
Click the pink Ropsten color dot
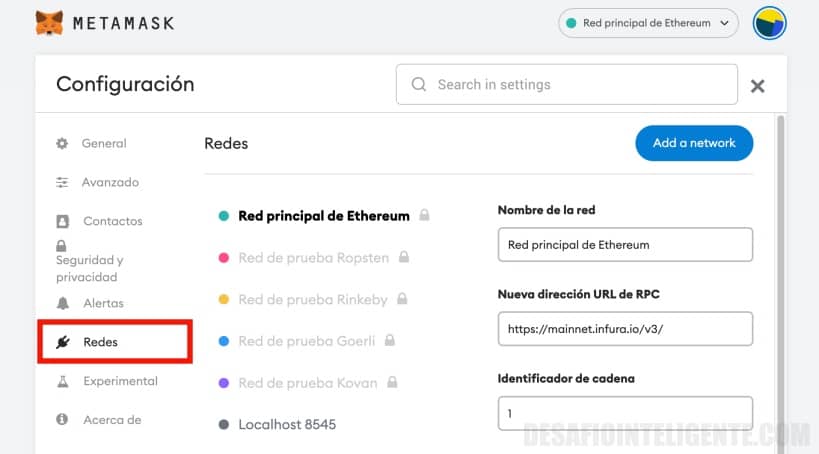224,258
